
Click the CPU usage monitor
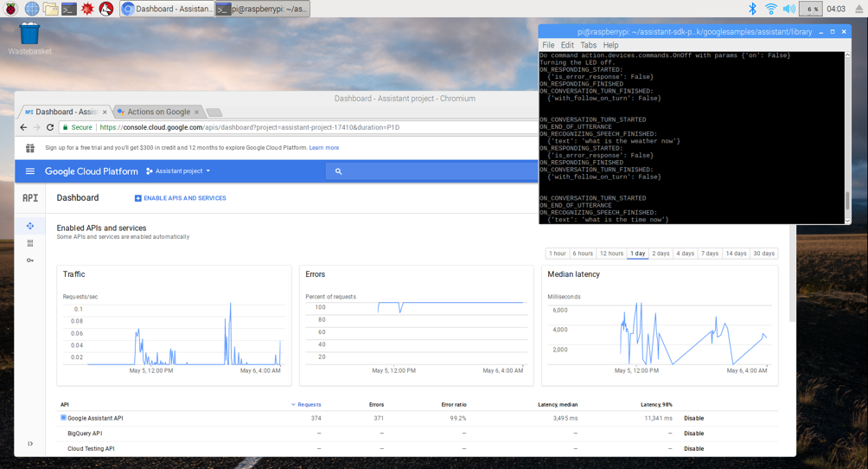point(811,9)
